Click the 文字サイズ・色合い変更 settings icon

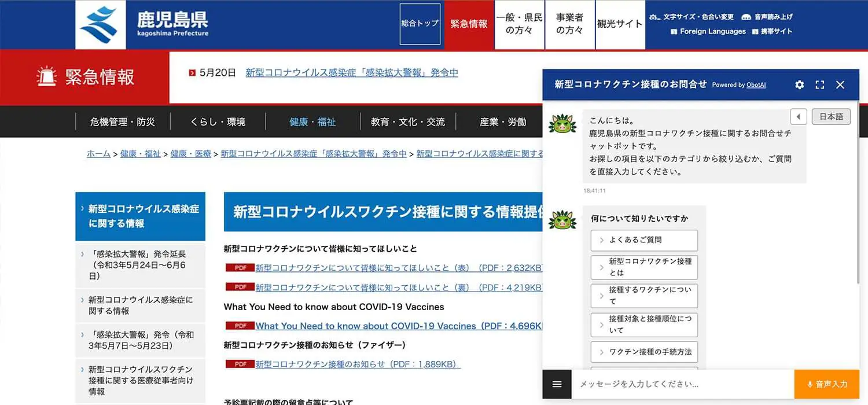click(656, 17)
